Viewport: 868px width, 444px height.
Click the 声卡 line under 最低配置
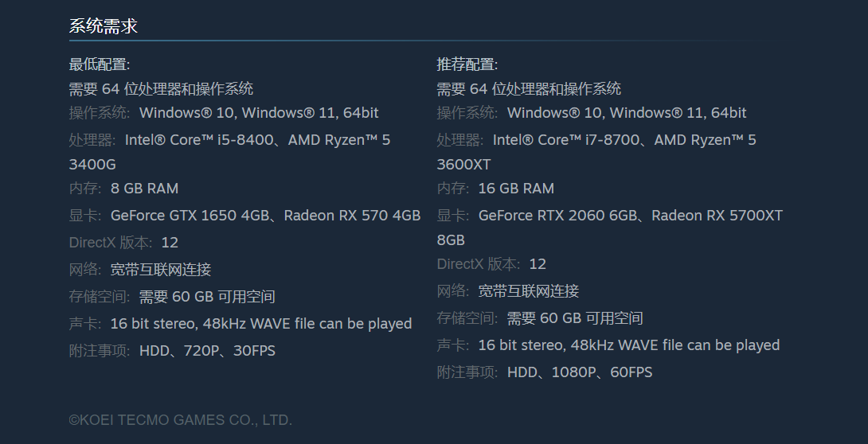[x=240, y=324]
